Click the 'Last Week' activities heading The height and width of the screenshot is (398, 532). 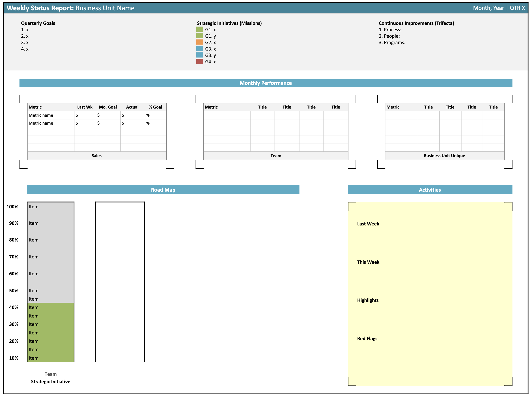(368, 224)
